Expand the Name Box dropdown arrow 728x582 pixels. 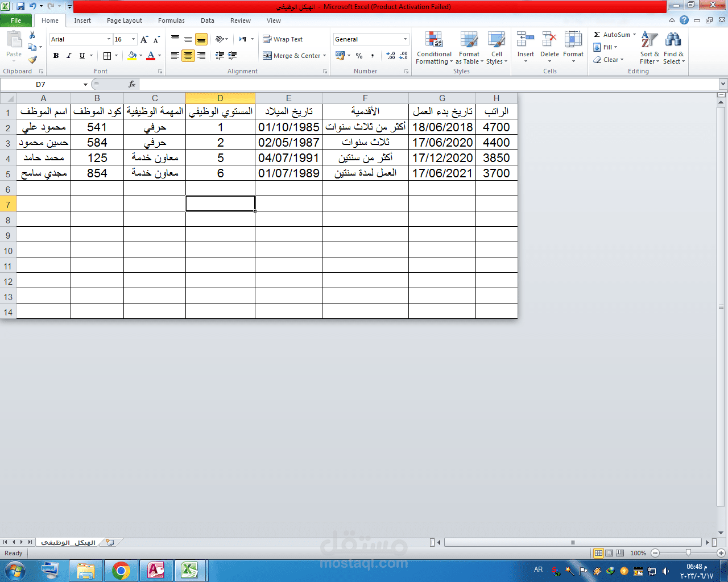85,84
